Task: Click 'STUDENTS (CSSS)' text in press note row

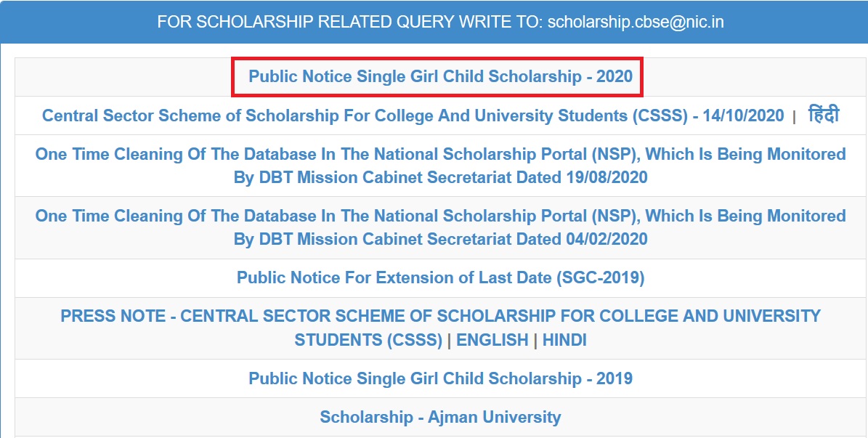Action: 368,339
